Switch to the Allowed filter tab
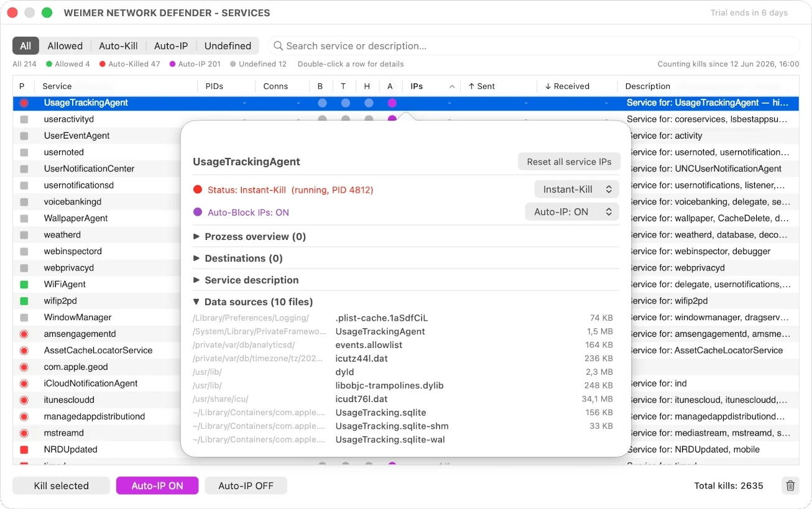 tap(65, 46)
